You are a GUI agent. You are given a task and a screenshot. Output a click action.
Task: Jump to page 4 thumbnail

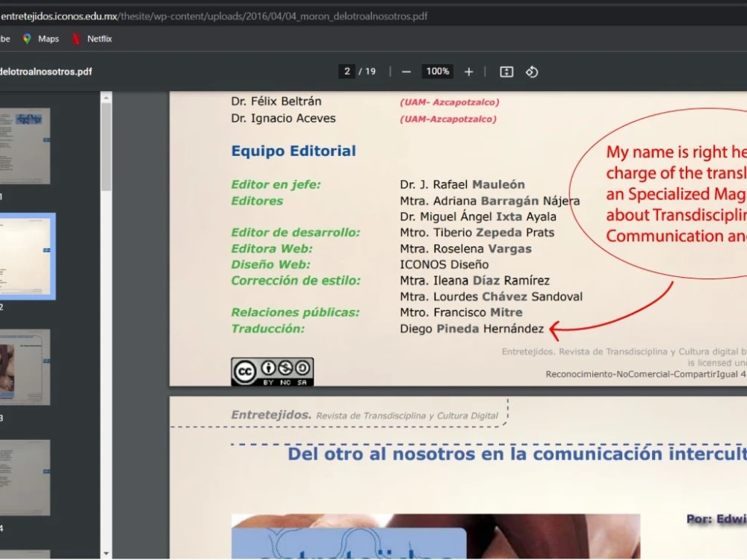[x=25, y=478]
